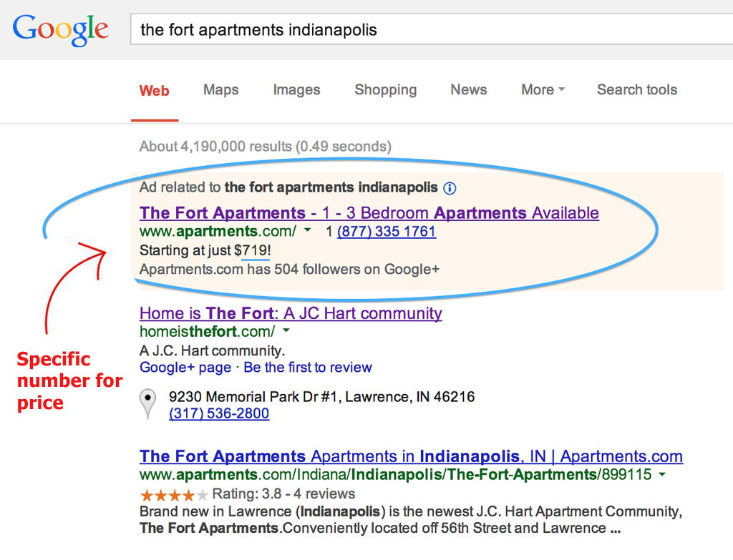Open dropdown arrow next to homeisthefort.com/

point(286,331)
